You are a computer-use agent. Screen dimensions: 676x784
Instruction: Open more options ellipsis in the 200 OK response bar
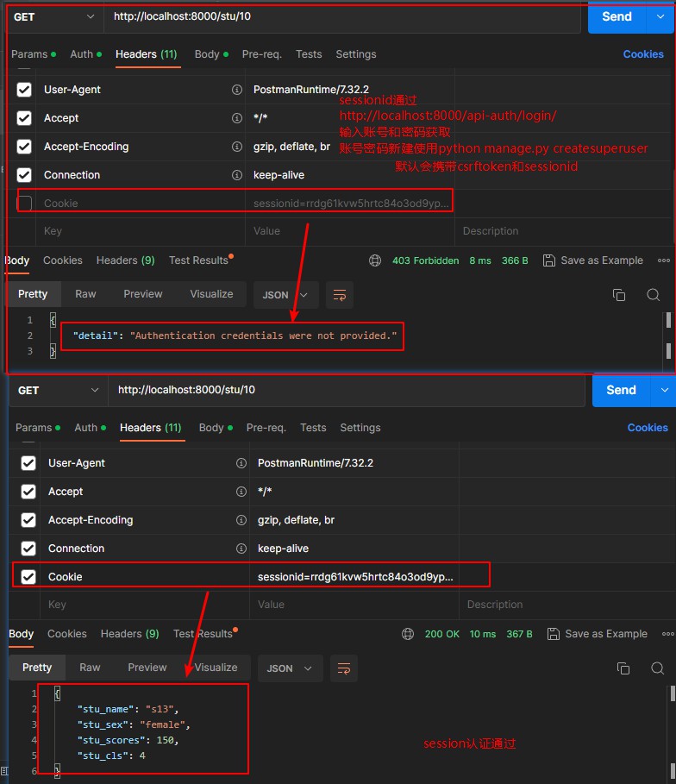pyautogui.click(x=668, y=634)
